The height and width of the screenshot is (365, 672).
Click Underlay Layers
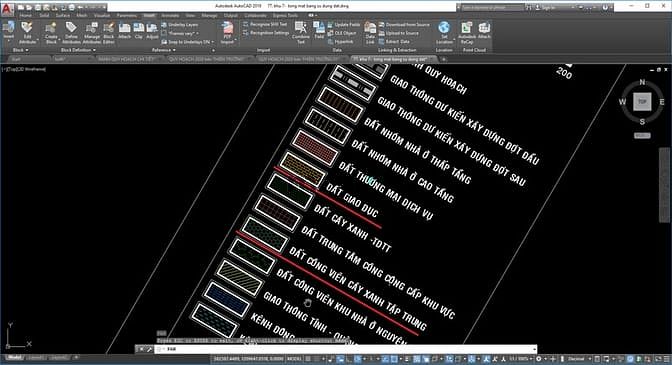point(180,25)
